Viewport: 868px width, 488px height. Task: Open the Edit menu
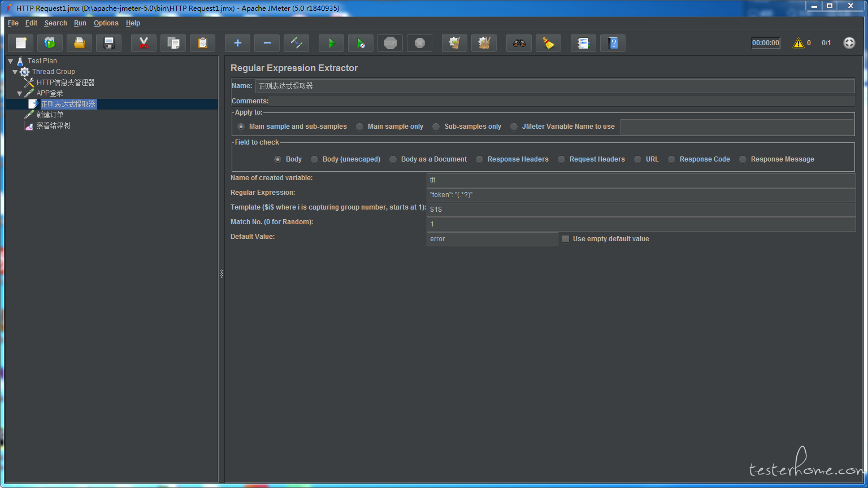click(x=31, y=23)
